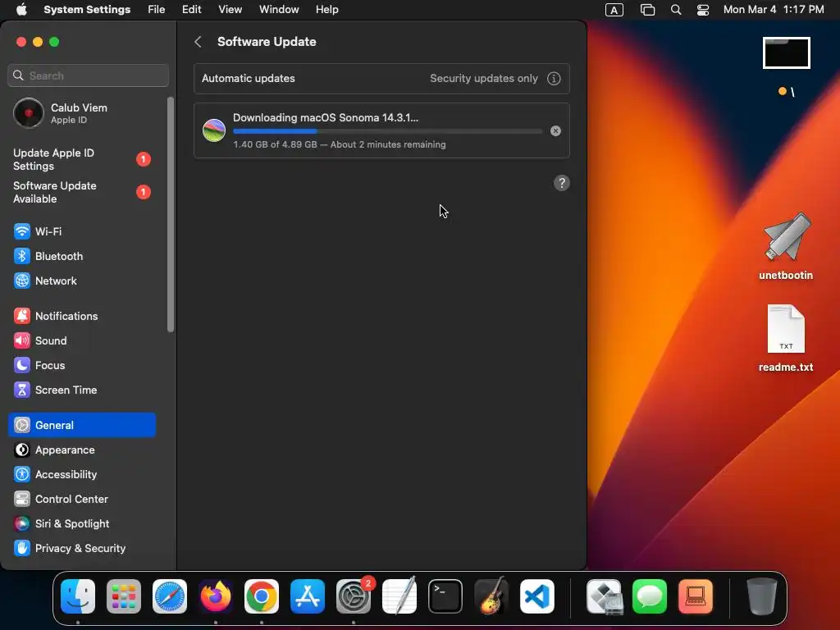This screenshot has width=840, height=630.
Task: Click the date and time clock
Action: tap(774, 10)
